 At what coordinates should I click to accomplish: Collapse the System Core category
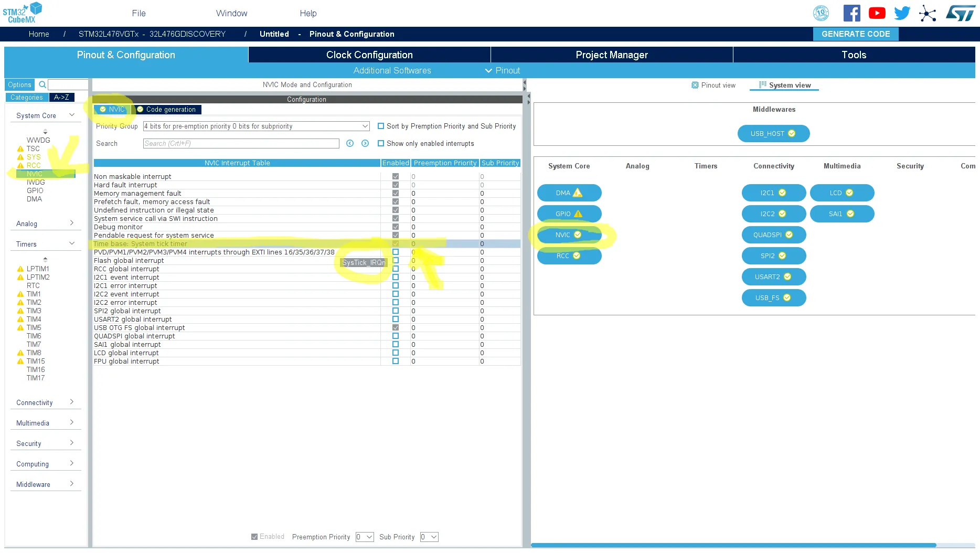coord(72,115)
